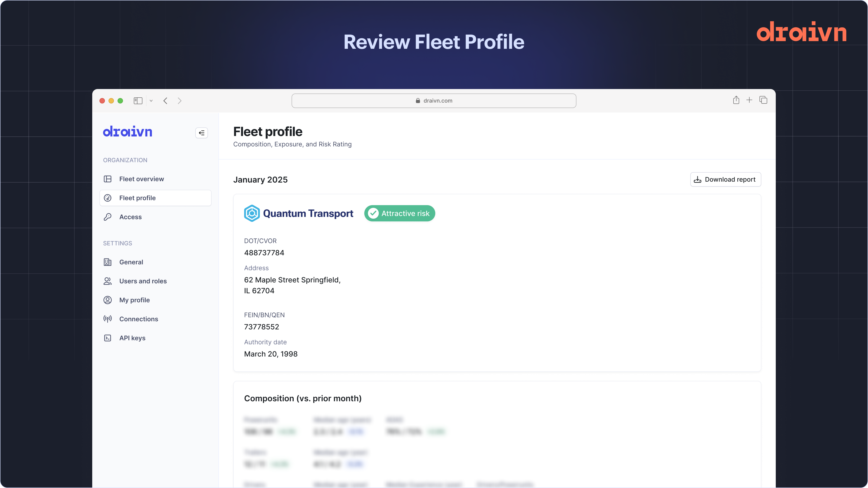
Task: Open the Fleet profile menu item
Action: [155, 198]
